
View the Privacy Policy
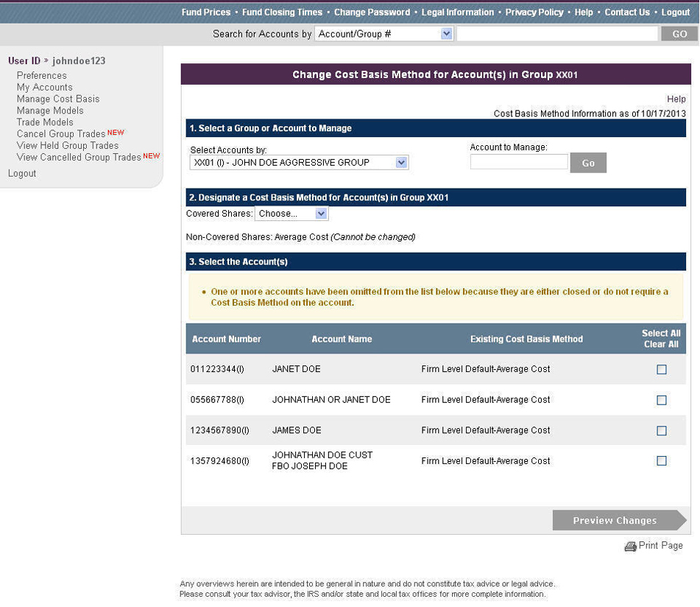[x=534, y=12]
